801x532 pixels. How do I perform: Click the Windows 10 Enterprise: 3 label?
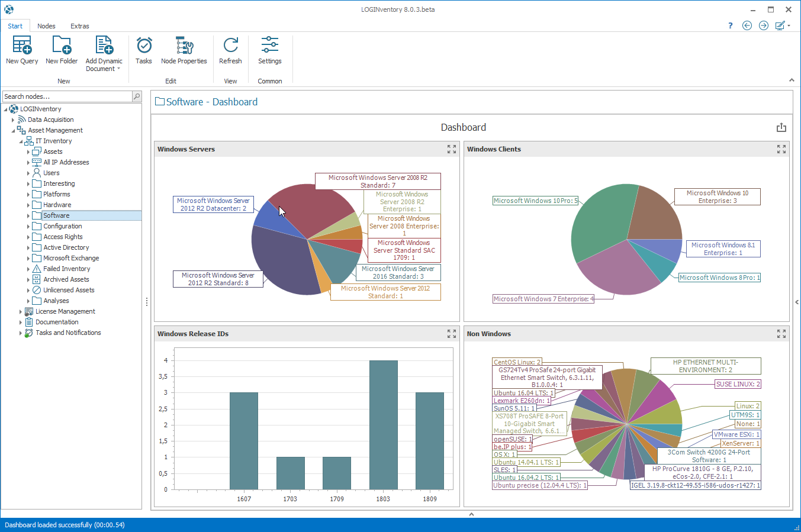click(718, 197)
